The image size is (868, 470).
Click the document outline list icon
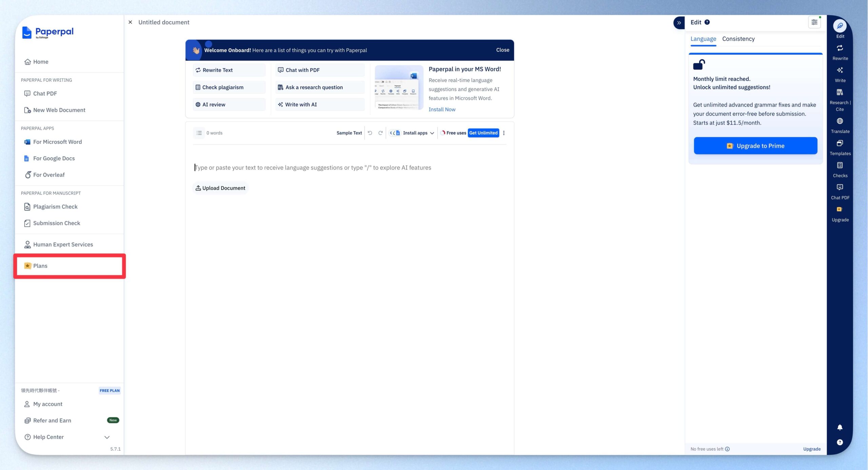(x=199, y=133)
